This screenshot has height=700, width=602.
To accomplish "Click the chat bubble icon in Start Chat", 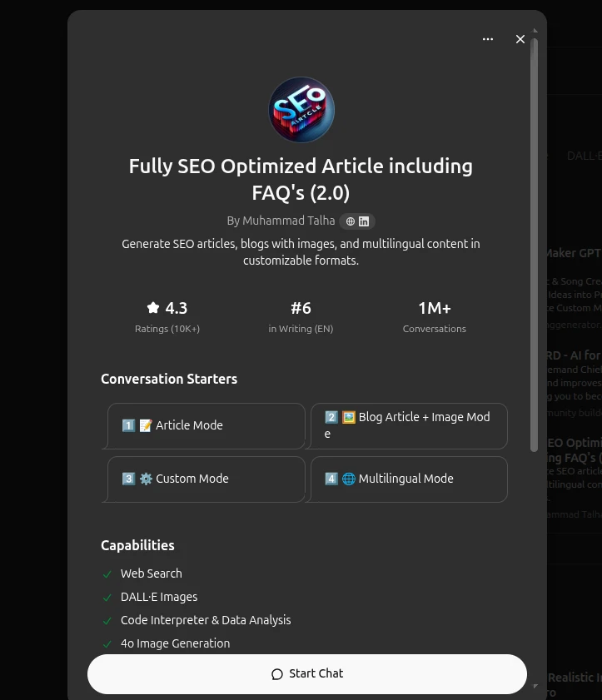I will click(x=277, y=674).
